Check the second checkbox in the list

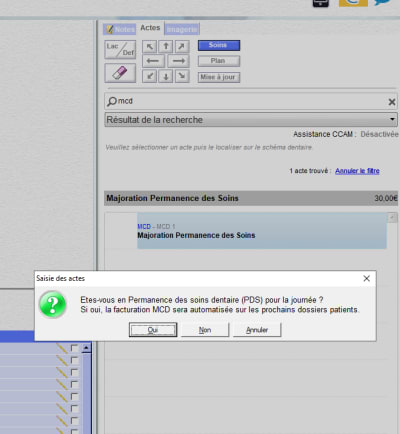74,360
